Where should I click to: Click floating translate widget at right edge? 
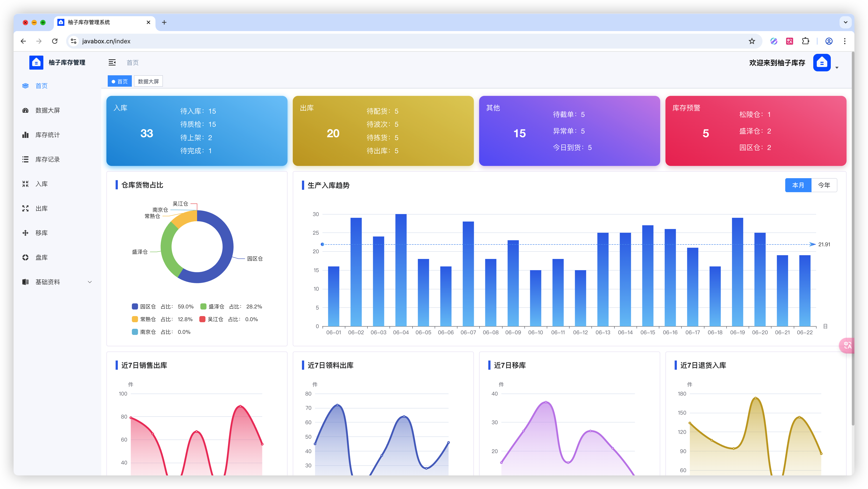(x=847, y=345)
